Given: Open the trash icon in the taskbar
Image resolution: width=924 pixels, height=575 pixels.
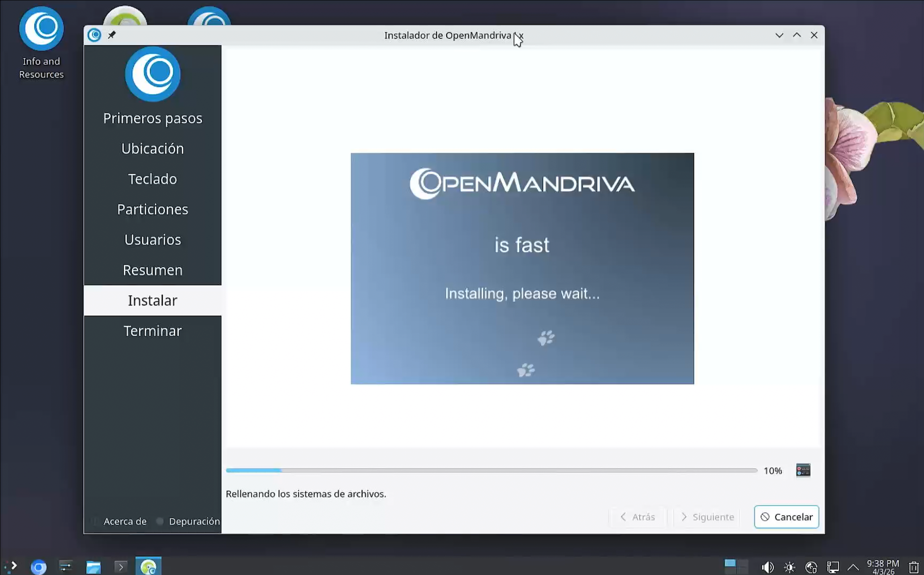Looking at the screenshot, I should (x=914, y=567).
